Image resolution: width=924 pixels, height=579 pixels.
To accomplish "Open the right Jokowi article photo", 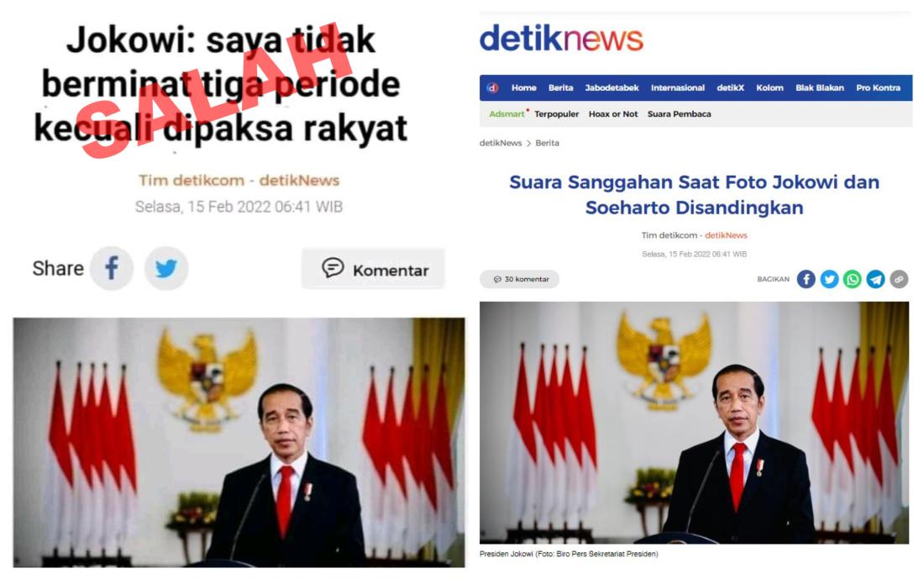I will tap(694, 422).
